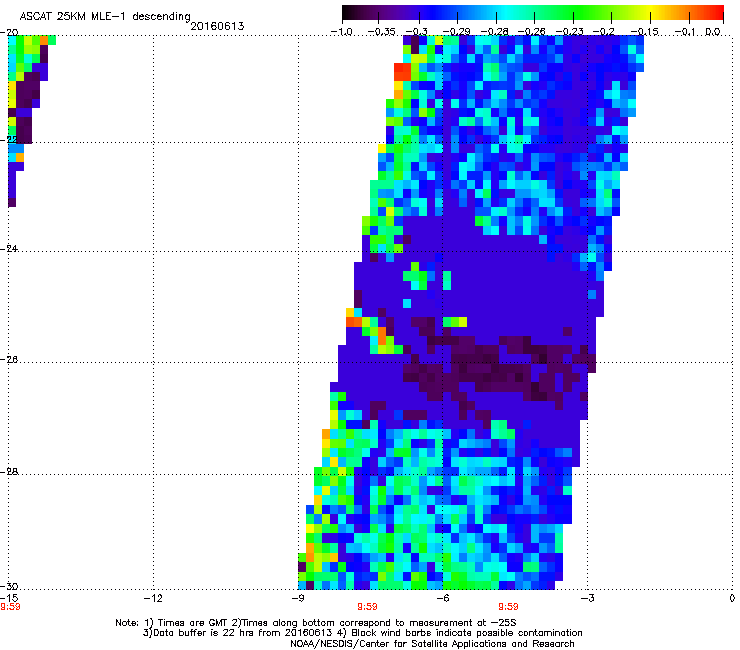Image resolution: width=740 pixels, height=650 pixels.
Task: Click the colorbar label -0.3
Action: point(417,32)
